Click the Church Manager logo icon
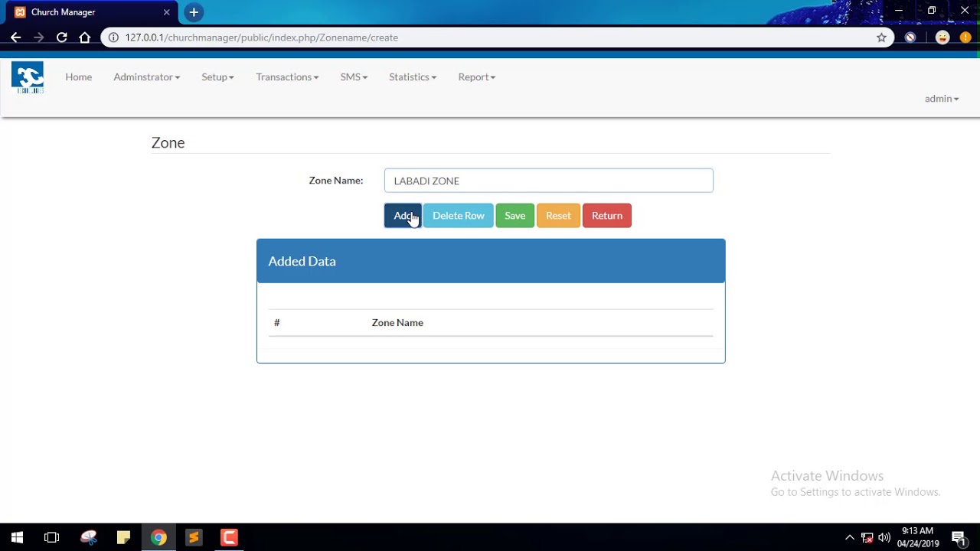 click(x=28, y=78)
